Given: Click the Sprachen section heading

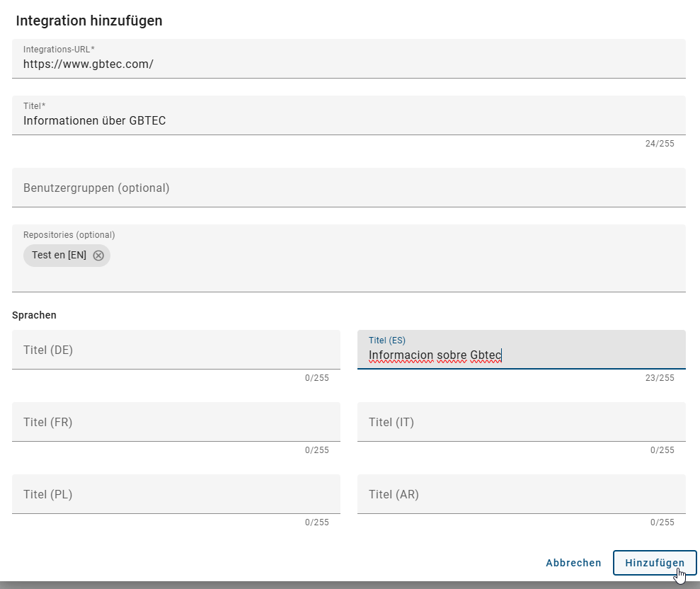Looking at the screenshot, I should coord(34,314).
